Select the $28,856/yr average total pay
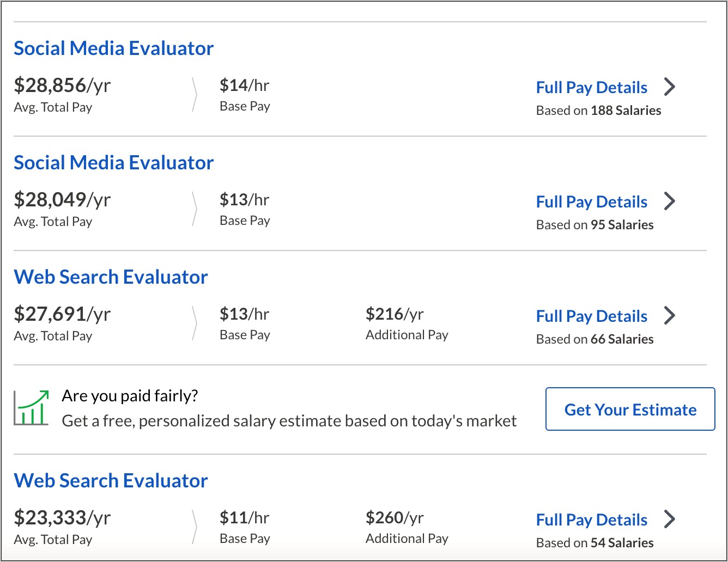Screen dimensions: 728x562 [x=62, y=85]
